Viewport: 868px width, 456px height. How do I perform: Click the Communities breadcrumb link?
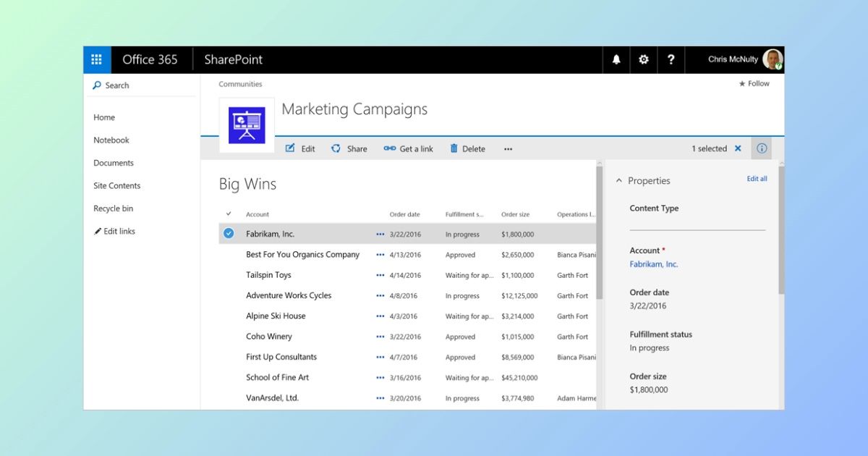click(241, 84)
